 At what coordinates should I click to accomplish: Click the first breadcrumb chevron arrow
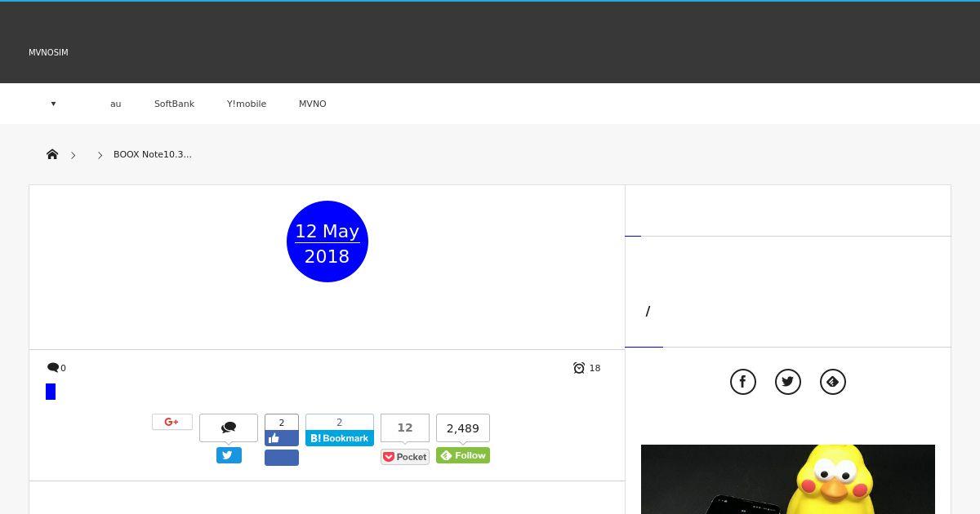click(x=73, y=155)
